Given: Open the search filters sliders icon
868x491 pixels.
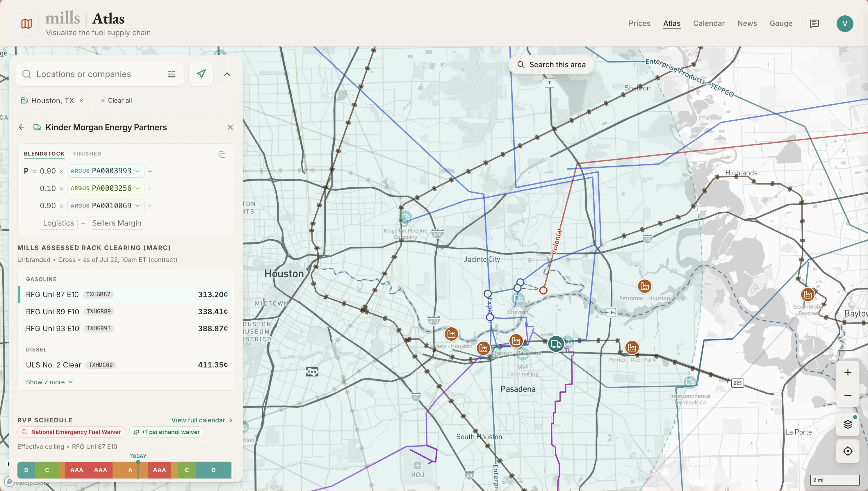Looking at the screenshot, I should coord(171,74).
